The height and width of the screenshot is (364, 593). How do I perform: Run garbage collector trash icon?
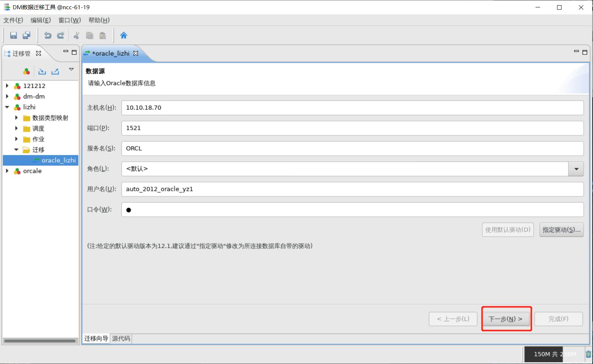point(588,354)
